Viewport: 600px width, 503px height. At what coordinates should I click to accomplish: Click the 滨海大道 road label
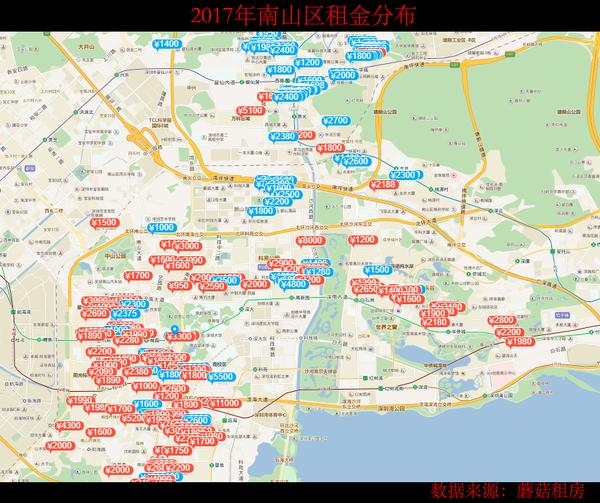click(258, 399)
